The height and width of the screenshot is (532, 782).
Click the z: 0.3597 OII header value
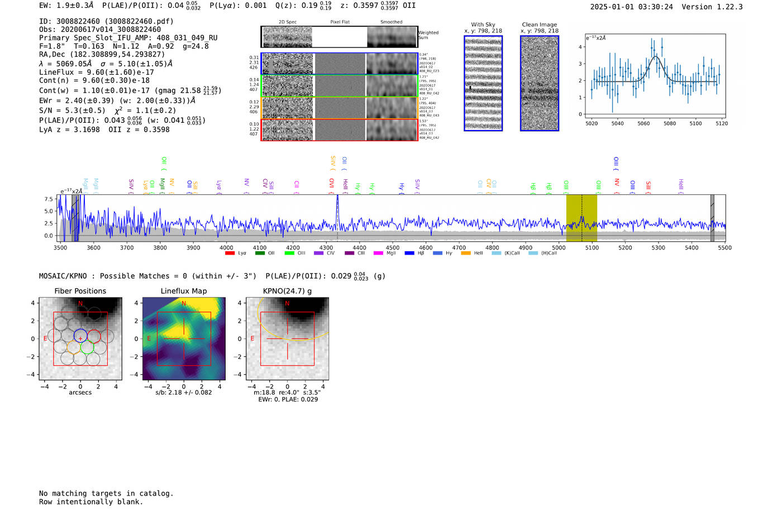coord(378,6)
